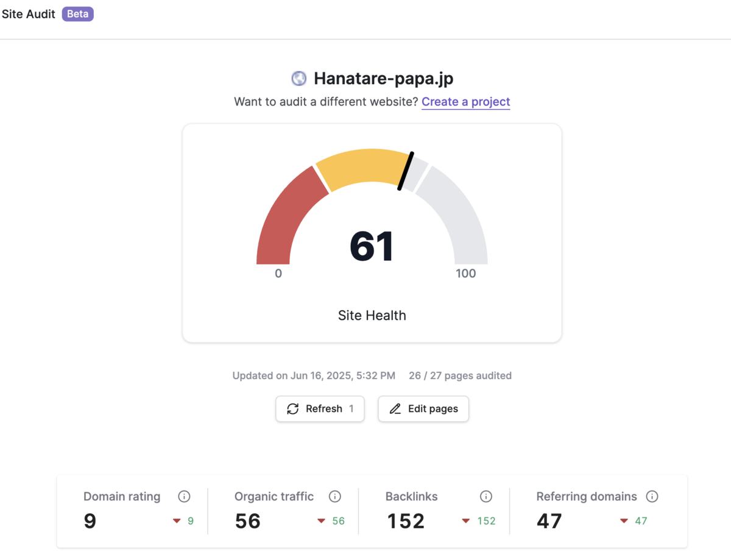Click the red down arrow beside Backlinks change
This screenshot has height=560, width=731.
click(466, 521)
